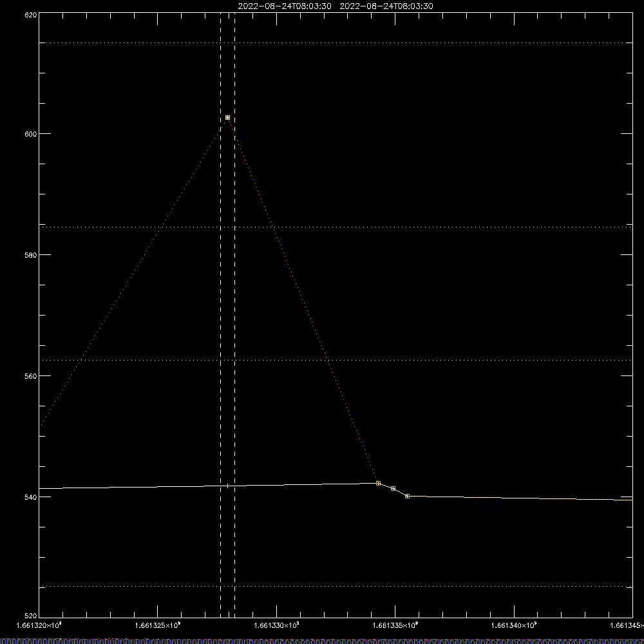644x644 pixels.
Task: Click the 1.661335×10⁹ x-axis label
Action: pyautogui.click(x=395, y=625)
